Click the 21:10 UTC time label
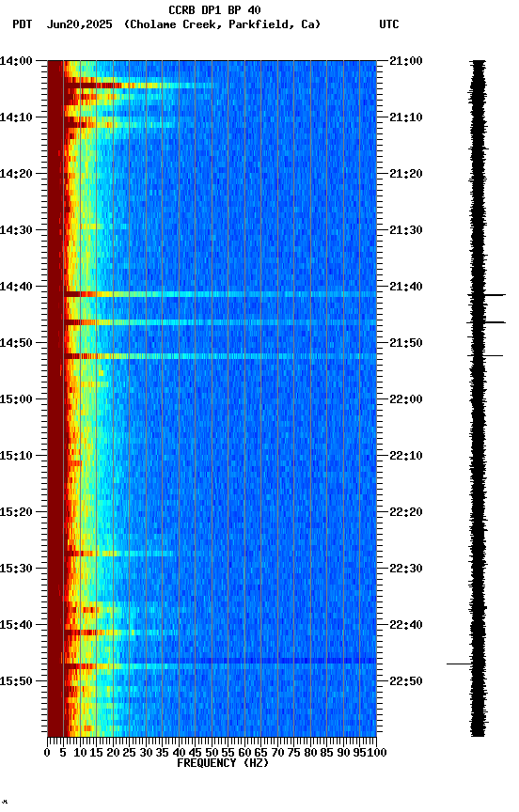Image resolution: width=519 pixels, height=812 pixels. tap(406, 117)
